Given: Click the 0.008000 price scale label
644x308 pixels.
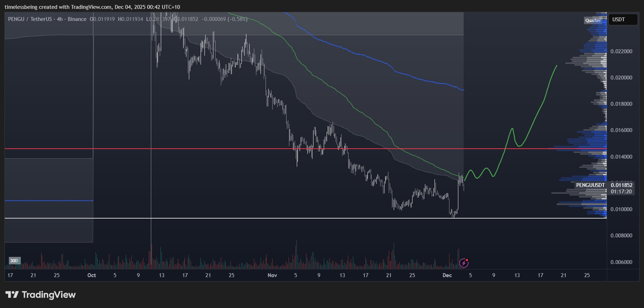Looking at the screenshot, I should [621, 236].
